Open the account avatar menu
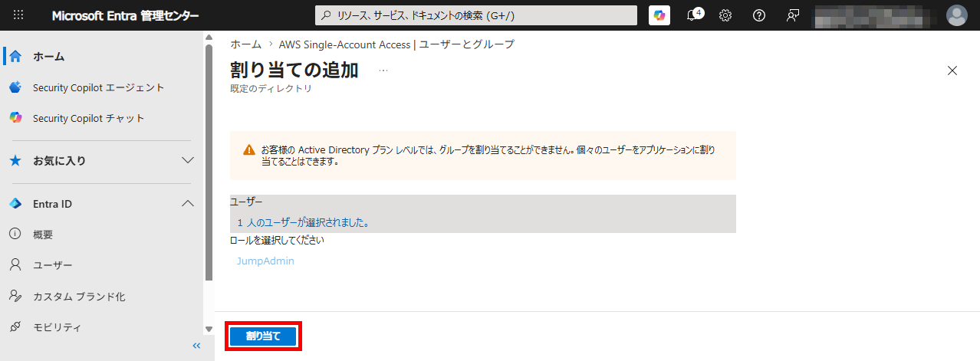 [957, 15]
